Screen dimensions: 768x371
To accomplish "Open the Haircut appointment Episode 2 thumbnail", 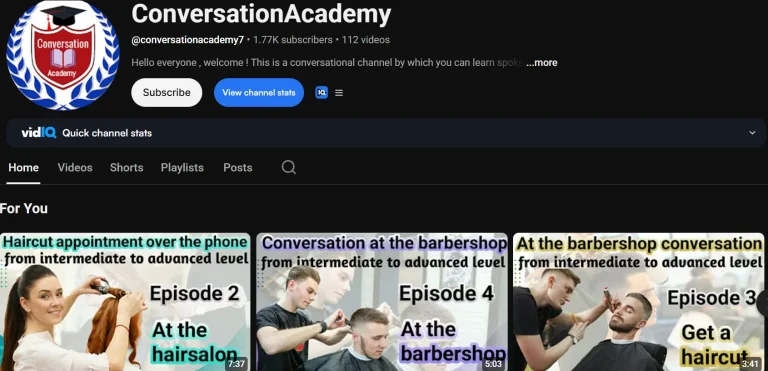I will [125, 302].
